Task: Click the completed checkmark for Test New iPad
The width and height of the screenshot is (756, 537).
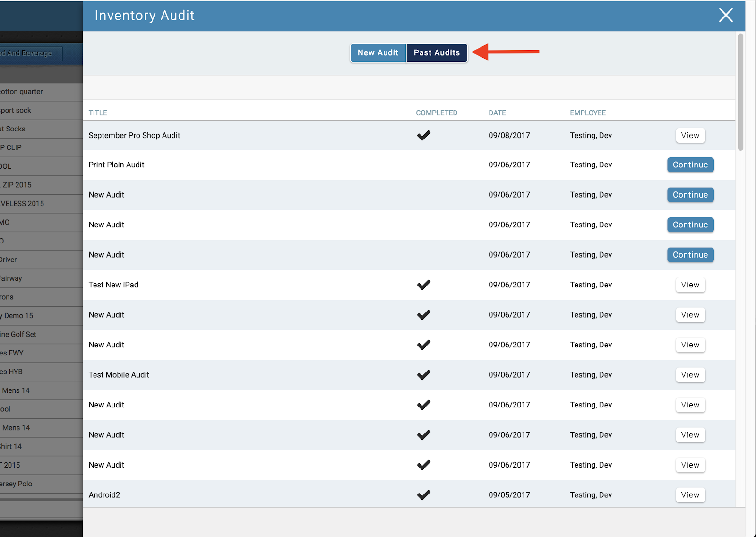Action: tap(423, 285)
